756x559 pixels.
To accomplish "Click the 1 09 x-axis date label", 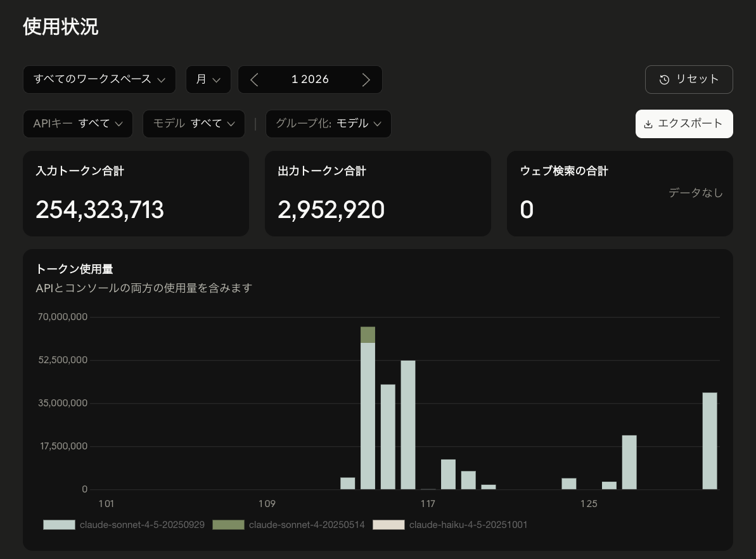I will (x=267, y=504).
